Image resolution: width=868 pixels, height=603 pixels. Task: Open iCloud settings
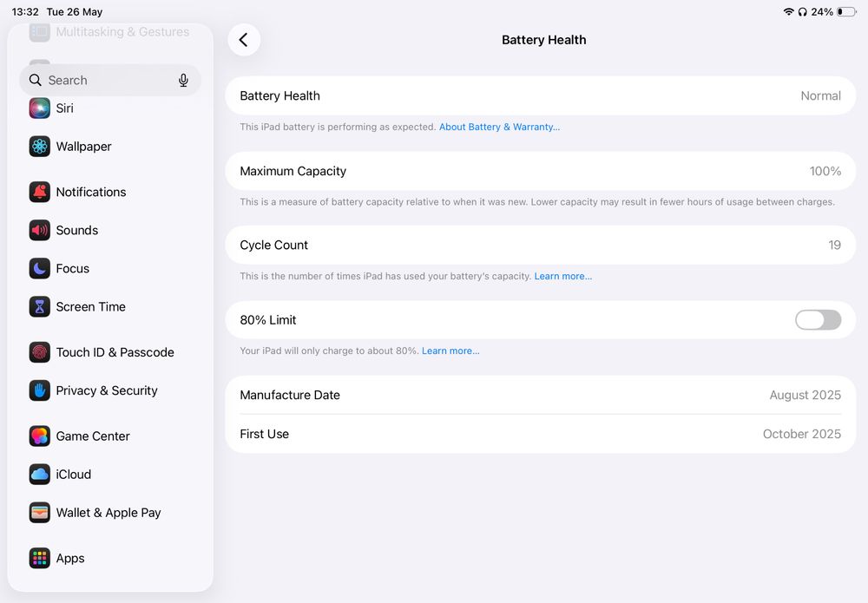[110, 474]
